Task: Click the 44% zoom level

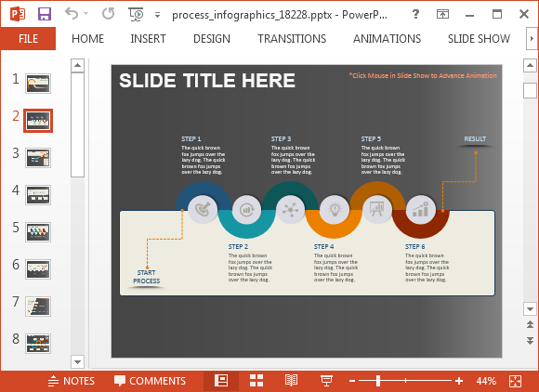Action: [x=486, y=381]
